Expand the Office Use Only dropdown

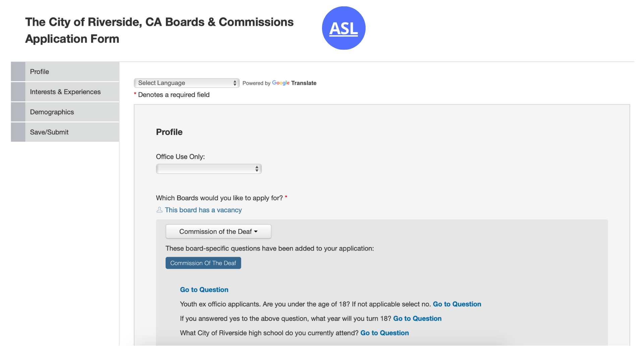209,169
